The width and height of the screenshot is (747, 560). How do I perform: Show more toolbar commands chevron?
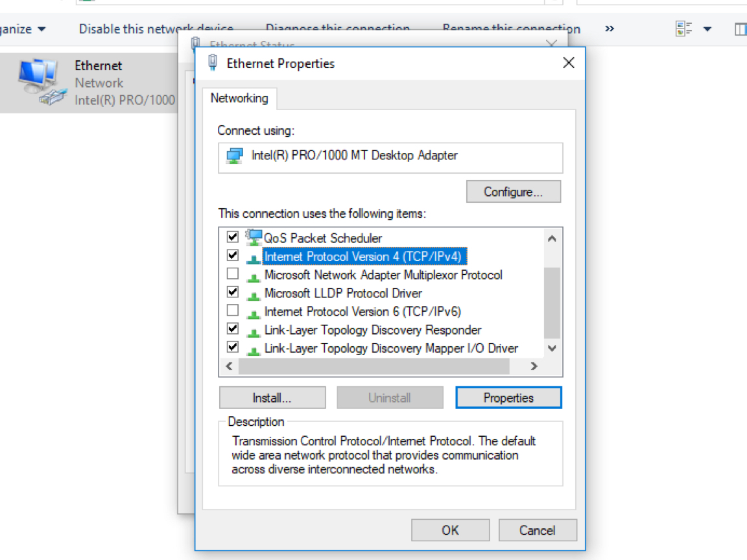pos(610,29)
